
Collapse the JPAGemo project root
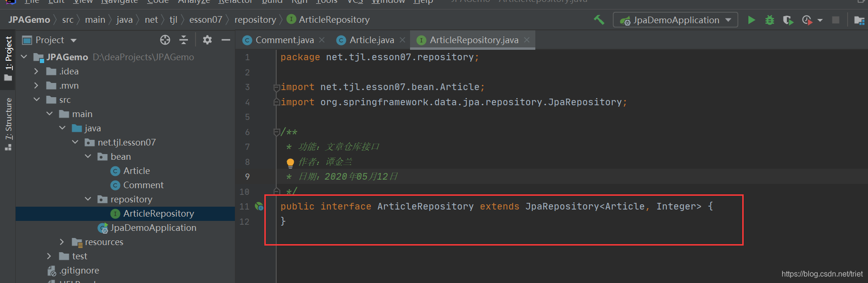(24, 57)
